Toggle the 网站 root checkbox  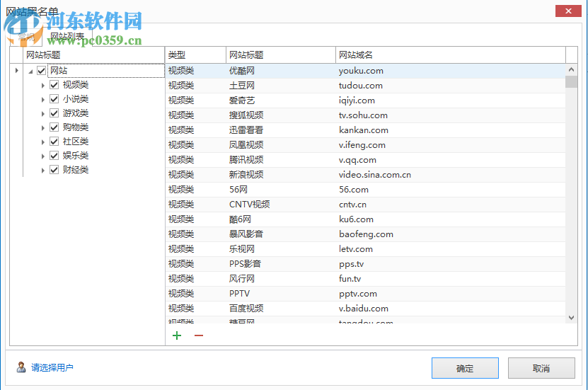[x=42, y=71]
